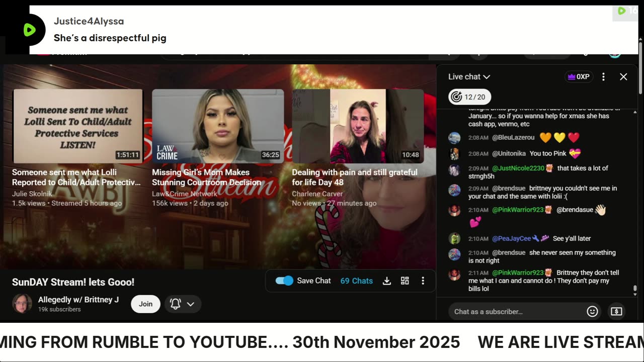Open Charlene Carver channel link
The image size is (644, 362).
[317, 194]
